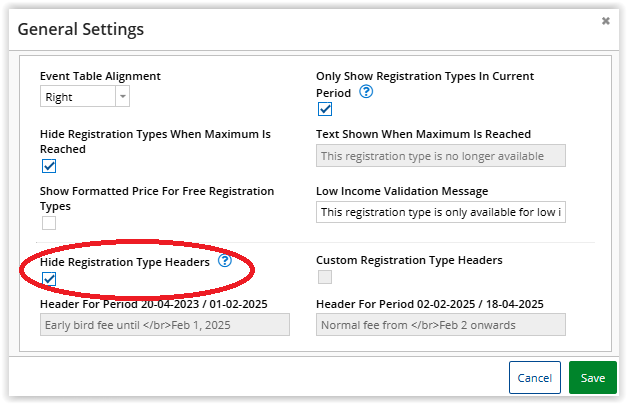
Task: Uncheck Only Show Registration Types In Current Period
Action: point(324,109)
